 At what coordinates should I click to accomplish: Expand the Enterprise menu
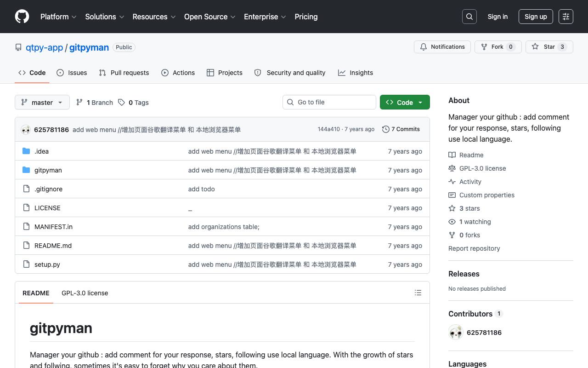tap(265, 17)
